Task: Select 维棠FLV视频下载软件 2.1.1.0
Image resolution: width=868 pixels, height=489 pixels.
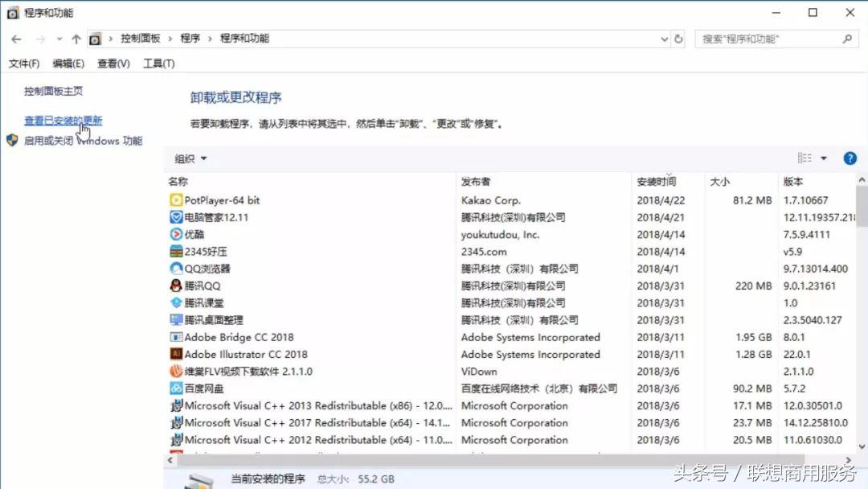Action: (232, 372)
